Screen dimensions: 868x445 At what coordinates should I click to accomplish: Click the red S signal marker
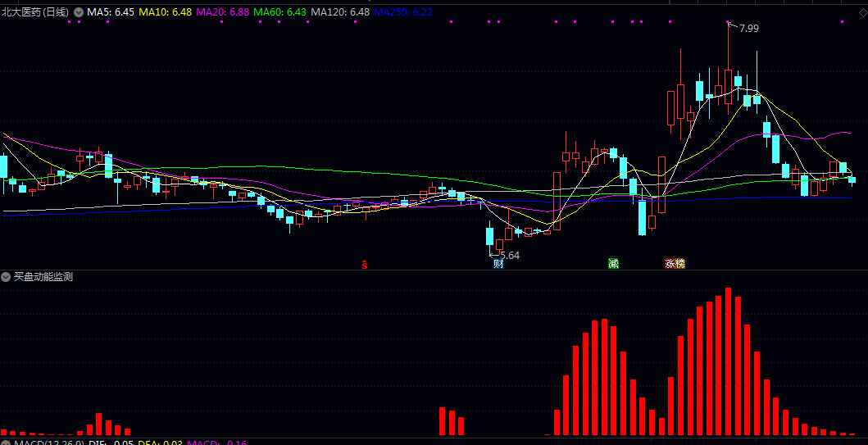click(365, 264)
